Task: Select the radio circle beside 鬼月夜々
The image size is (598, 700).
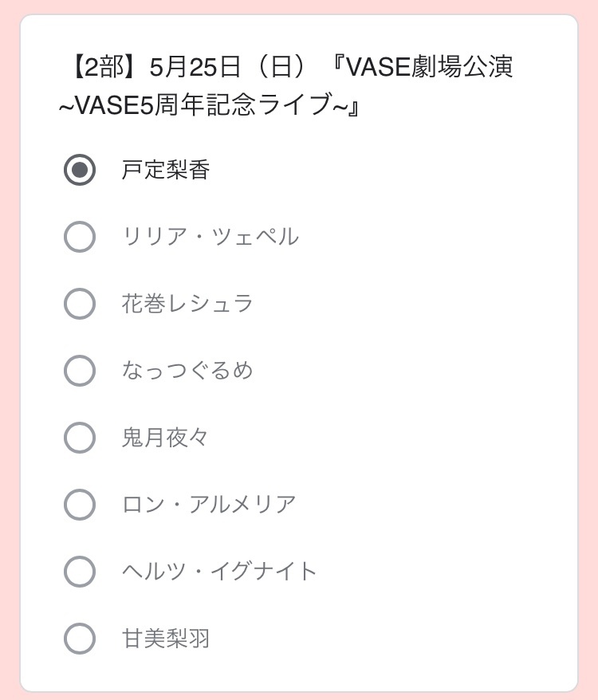Action: click(80, 438)
